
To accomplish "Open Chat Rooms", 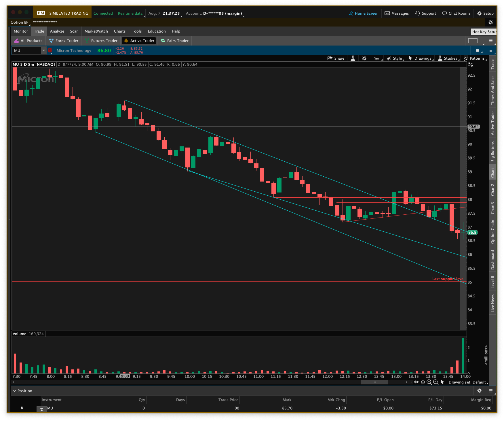I will [457, 13].
